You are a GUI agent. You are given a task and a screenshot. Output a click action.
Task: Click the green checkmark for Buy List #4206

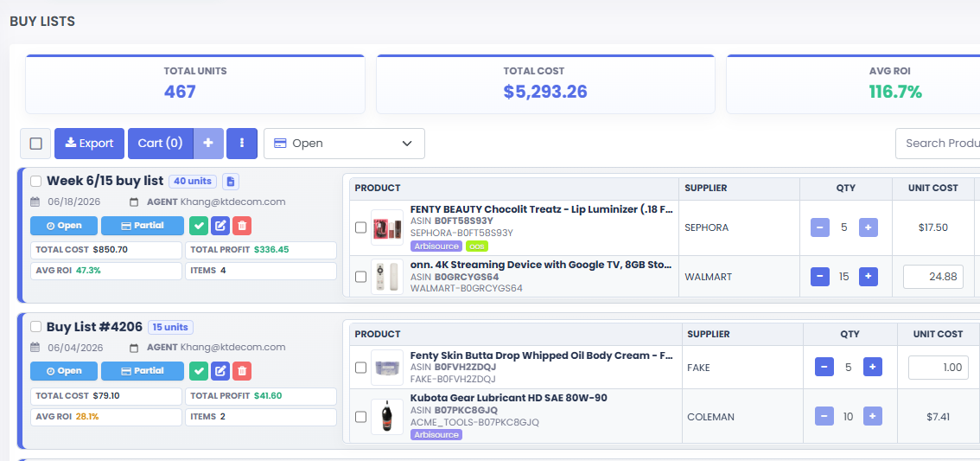click(x=199, y=371)
